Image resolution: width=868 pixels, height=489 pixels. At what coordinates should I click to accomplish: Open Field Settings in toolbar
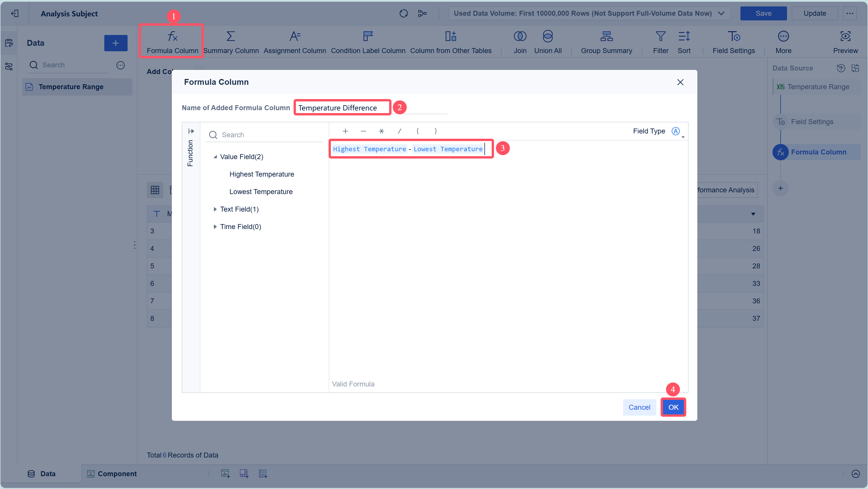tap(733, 42)
